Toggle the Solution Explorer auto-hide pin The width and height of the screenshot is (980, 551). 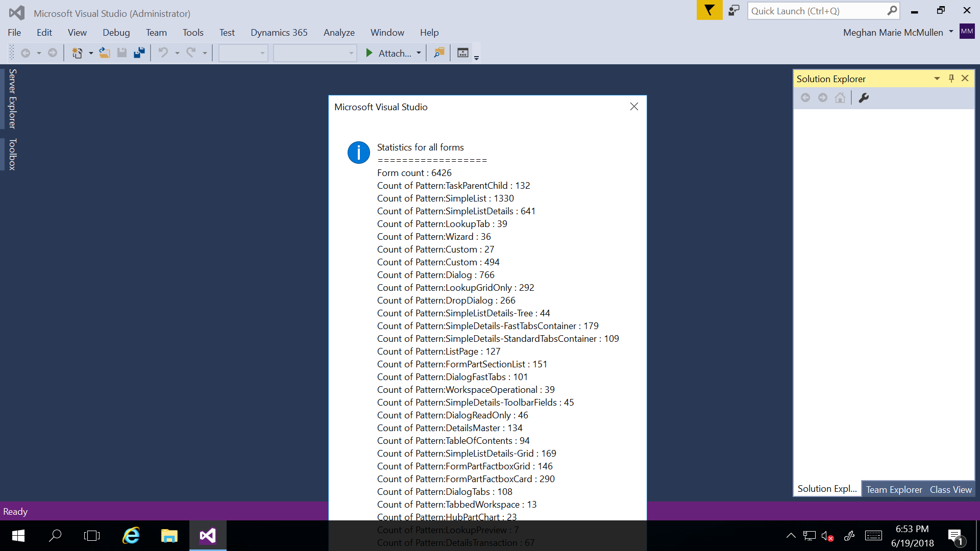[951, 79]
